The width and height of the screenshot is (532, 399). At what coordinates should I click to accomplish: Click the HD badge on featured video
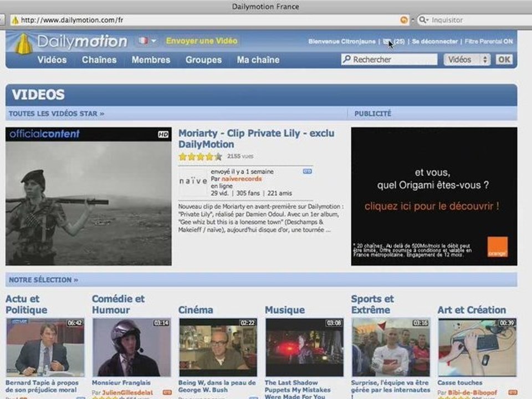pyautogui.click(x=163, y=135)
